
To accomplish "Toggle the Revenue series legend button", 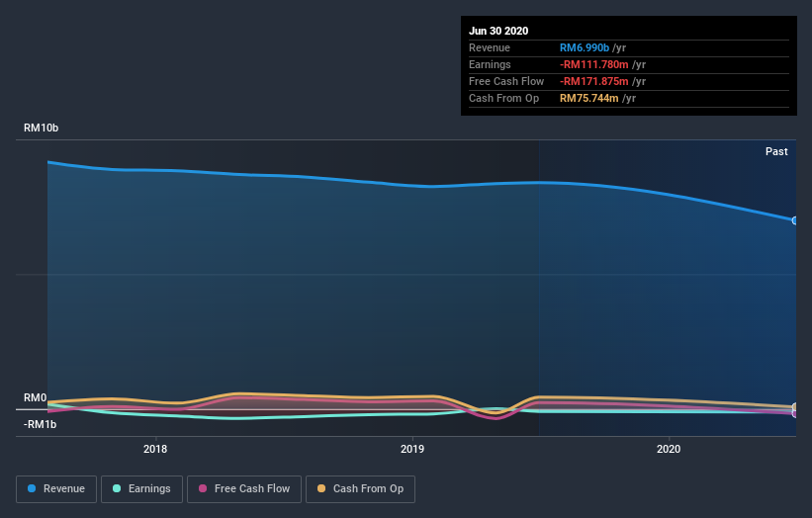I will tap(56, 489).
